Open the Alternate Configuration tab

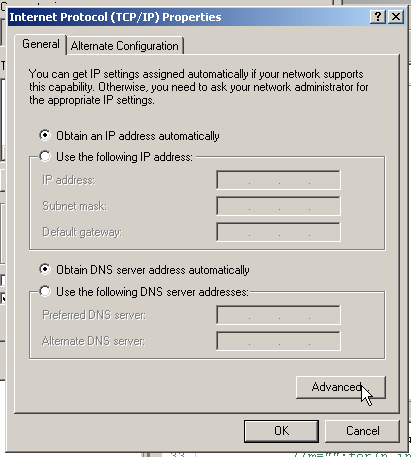click(x=125, y=46)
